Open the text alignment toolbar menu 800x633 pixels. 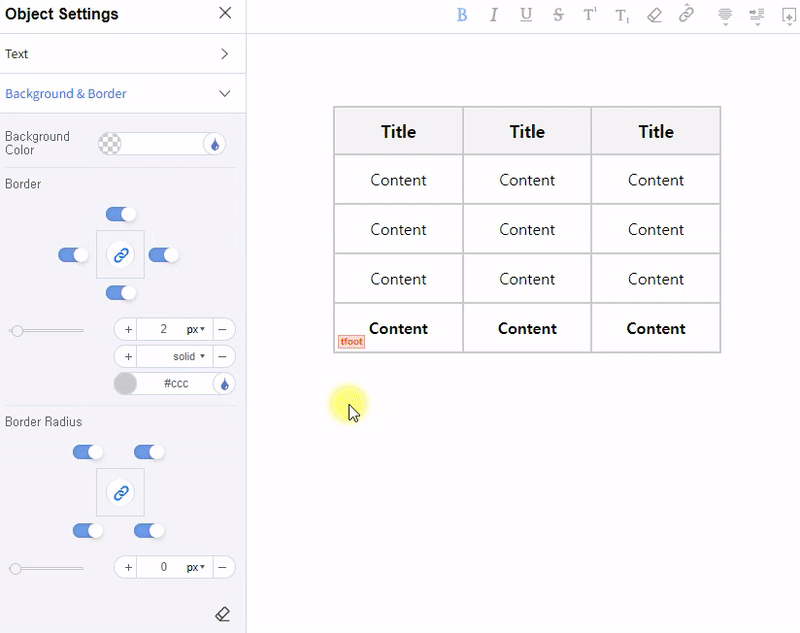click(x=724, y=15)
